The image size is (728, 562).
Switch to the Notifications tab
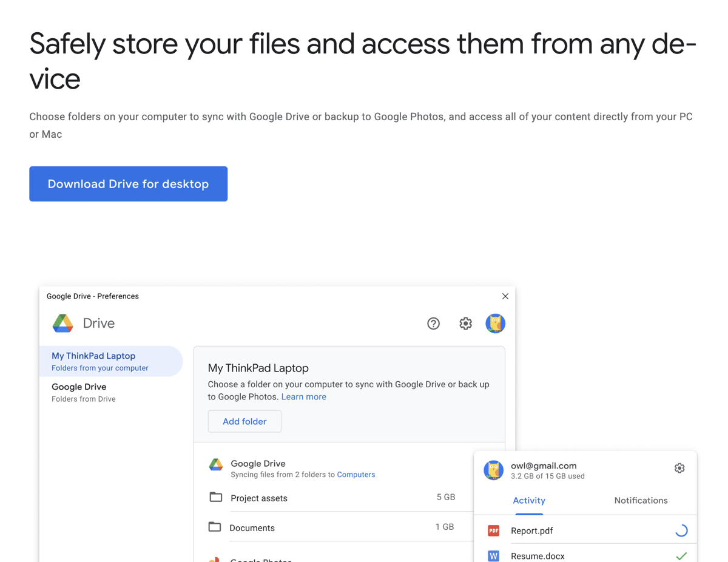[641, 501]
